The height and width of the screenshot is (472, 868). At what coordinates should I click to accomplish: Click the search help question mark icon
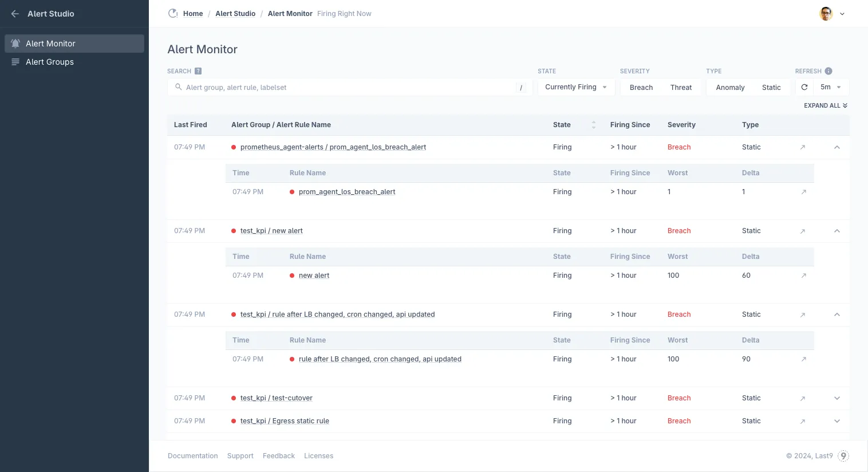tap(198, 71)
